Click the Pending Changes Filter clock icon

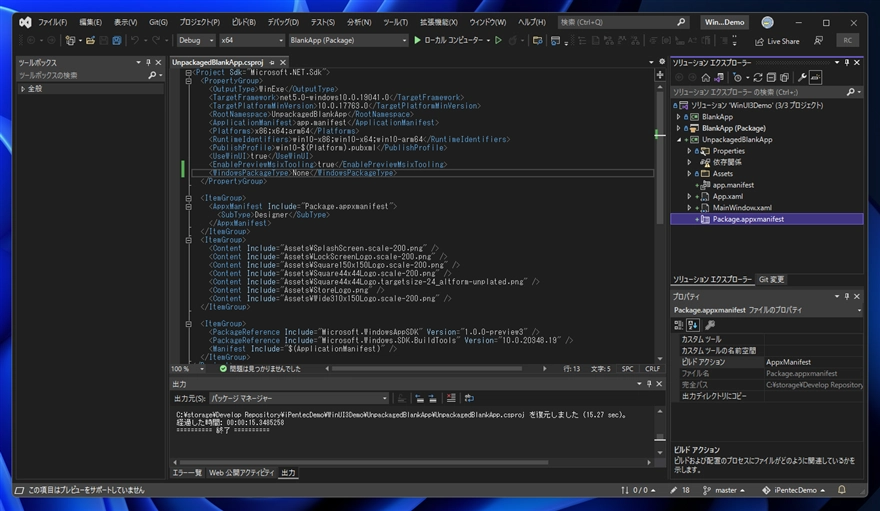(x=737, y=77)
